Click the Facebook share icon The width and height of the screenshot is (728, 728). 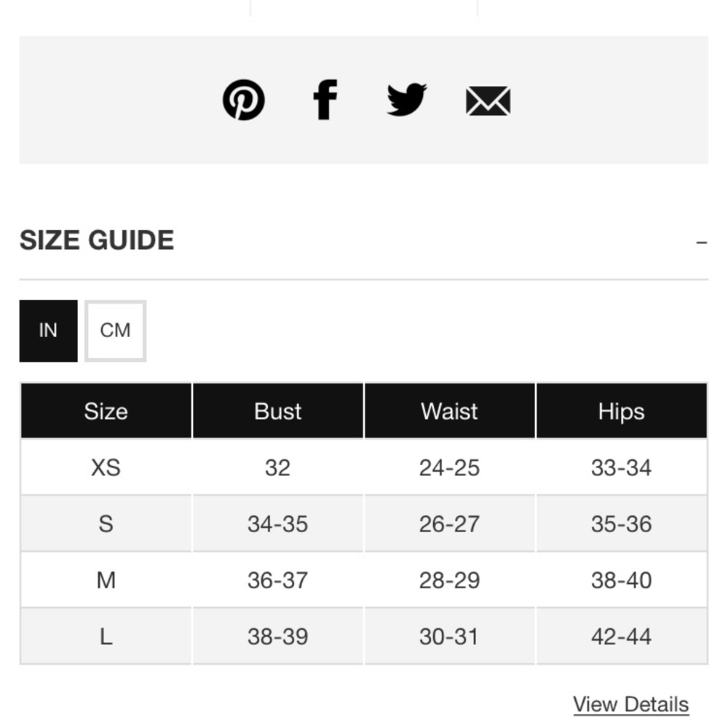tap(325, 100)
